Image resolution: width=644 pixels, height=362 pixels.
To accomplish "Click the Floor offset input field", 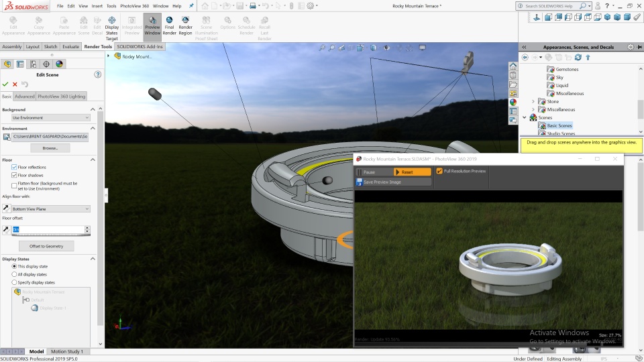I will [48, 229].
